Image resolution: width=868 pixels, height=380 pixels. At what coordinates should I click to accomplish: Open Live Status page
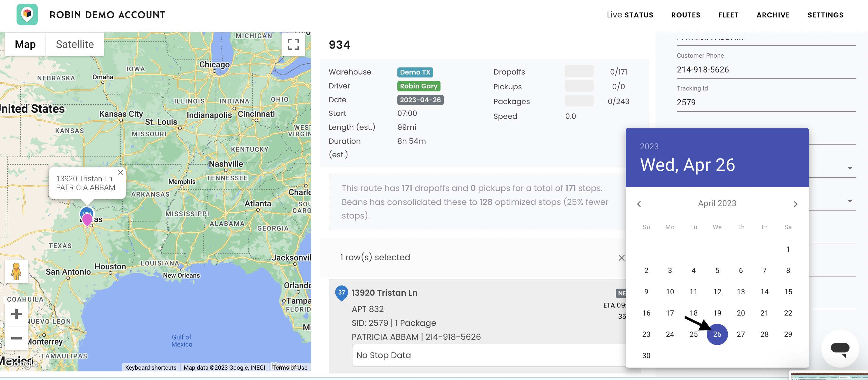pos(630,15)
